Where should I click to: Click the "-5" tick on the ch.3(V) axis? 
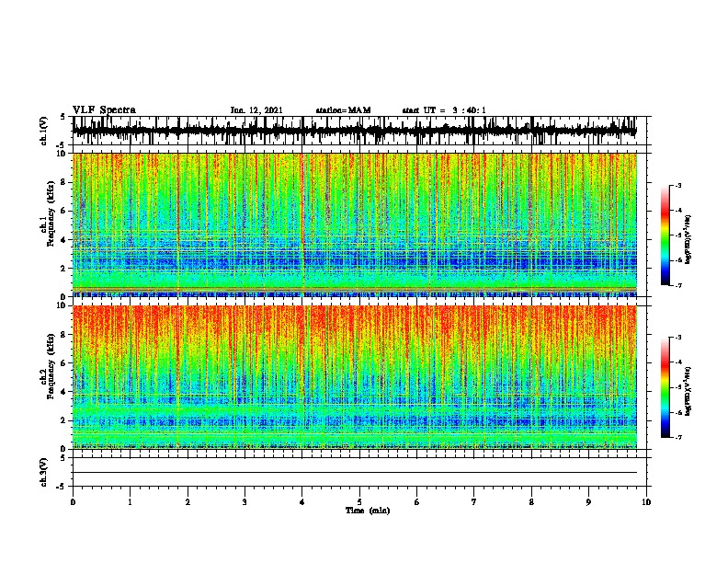pos(63,487)
